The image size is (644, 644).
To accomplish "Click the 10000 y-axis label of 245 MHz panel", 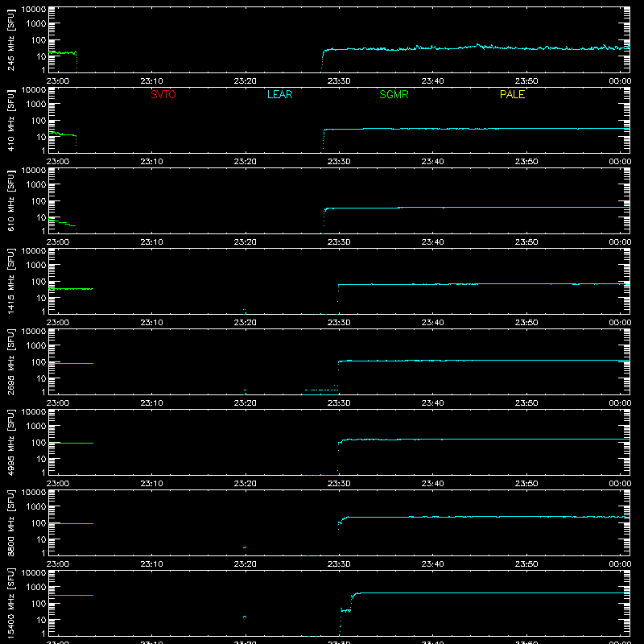I will [34, 10].
